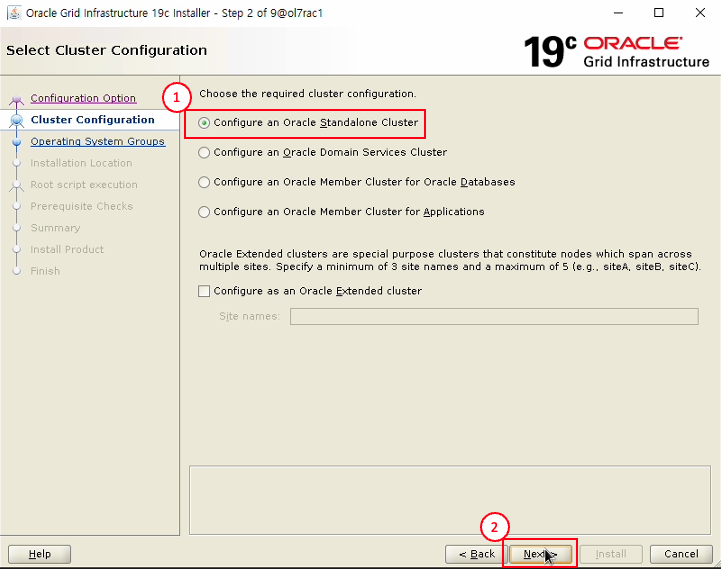Click the empty message pane at bottom
The height and width of the screenshot is (569, 721).
point(450,500)
